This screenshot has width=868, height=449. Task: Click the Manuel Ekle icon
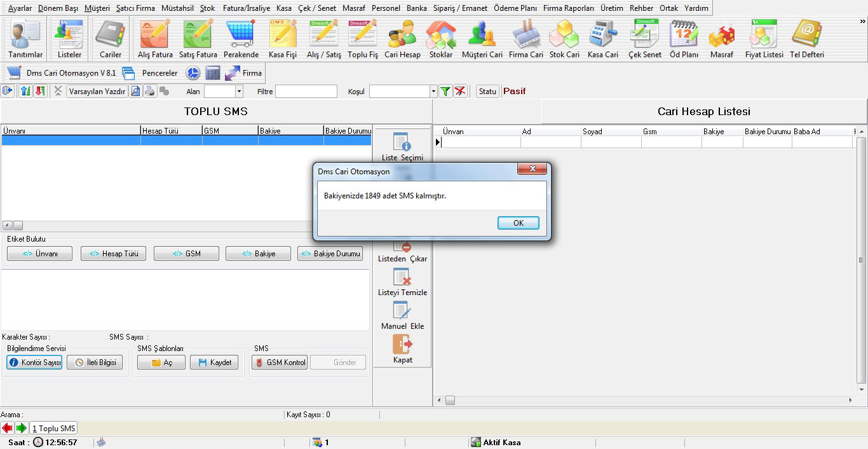402,311
